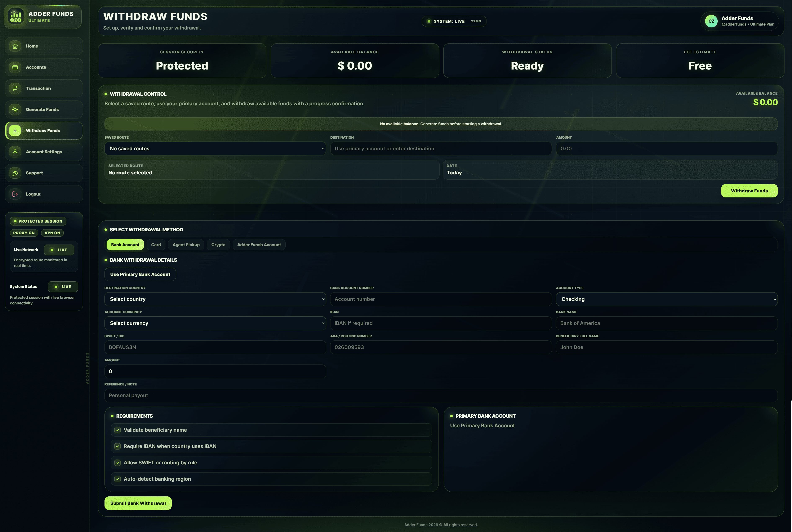
Task: Click the Home house icon
Action: tap(15, 46)
